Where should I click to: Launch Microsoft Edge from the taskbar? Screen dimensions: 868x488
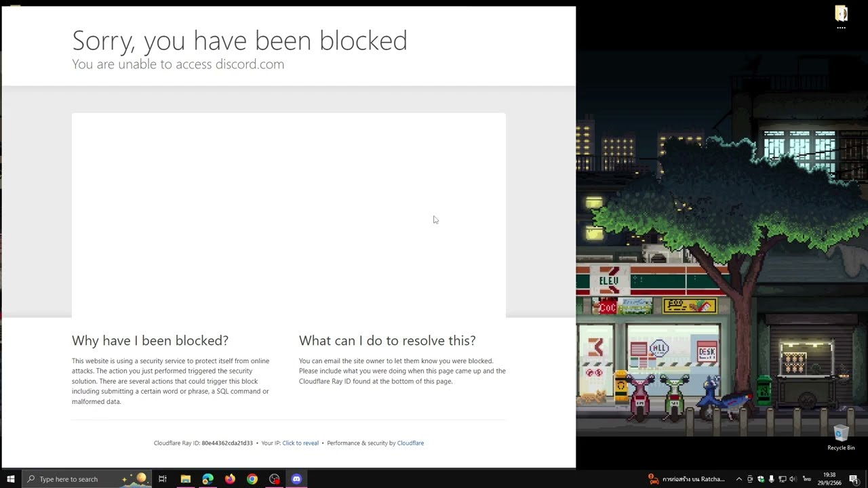pos(208,479)
